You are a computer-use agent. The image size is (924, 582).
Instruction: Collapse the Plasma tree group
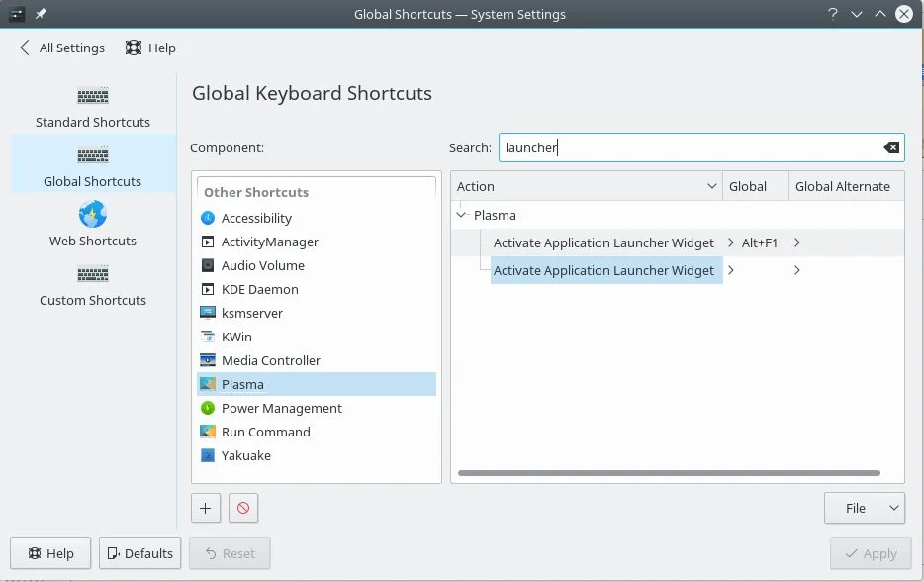point(461,215)
